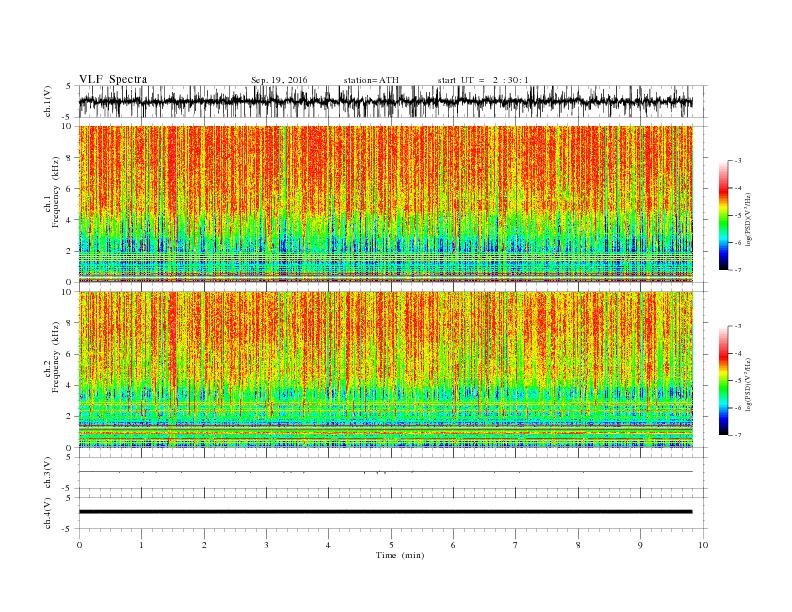Click the ch.2 "Frequency (kHz)" axis label
The image size is (792, 612).
pyautogui.click(x=56, y=357)
